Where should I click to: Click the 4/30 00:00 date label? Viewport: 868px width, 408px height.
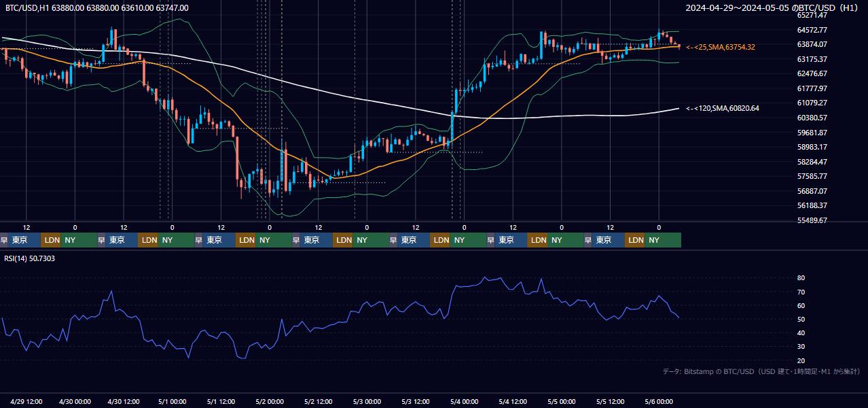coord(75,401)
